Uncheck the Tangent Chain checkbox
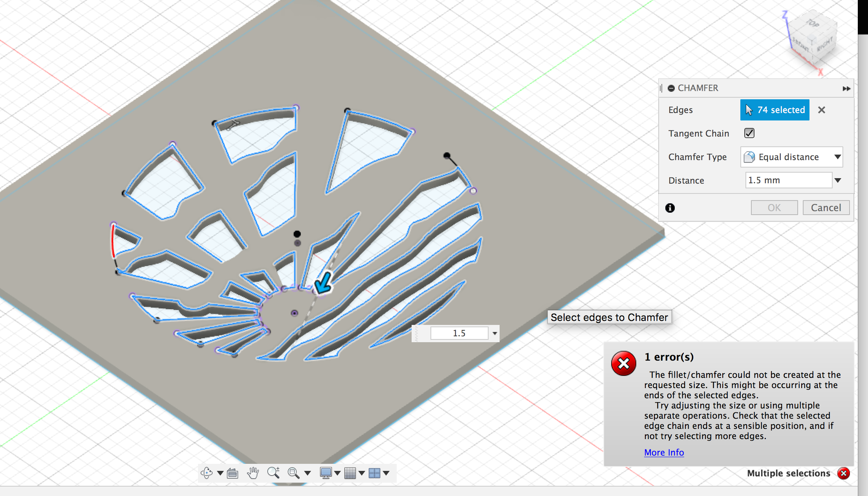Screen dimensions: 868x496 [749, 133]
